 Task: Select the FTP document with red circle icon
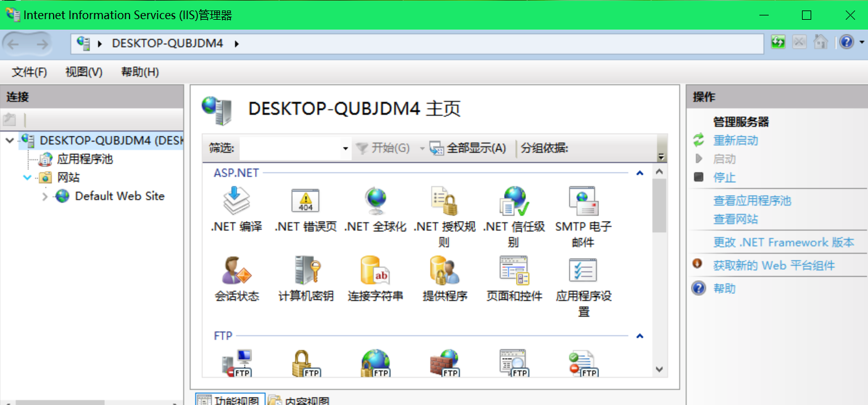(x=583, y=363)
